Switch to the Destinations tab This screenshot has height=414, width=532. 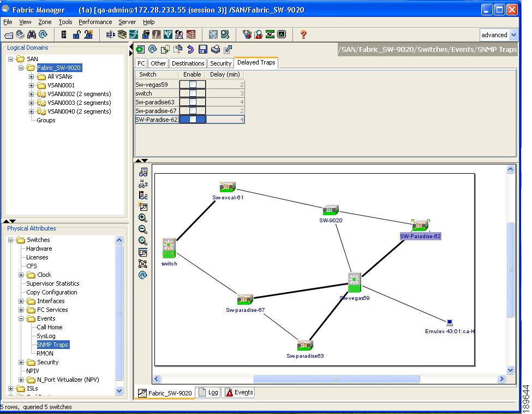(188, 63)
